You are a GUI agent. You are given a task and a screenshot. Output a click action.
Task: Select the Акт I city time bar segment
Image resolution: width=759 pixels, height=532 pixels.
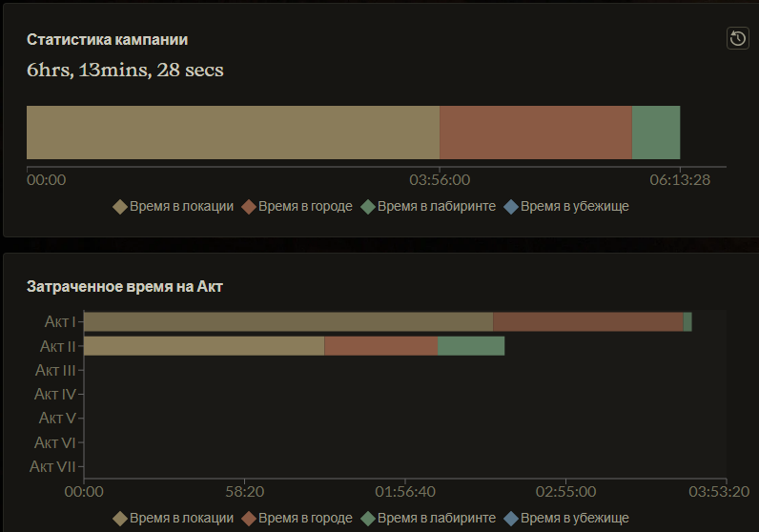pyautogui.click(x=588, y=322)
